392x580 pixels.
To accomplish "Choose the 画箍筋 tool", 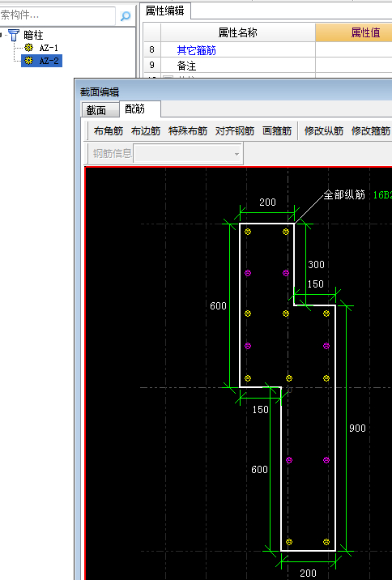I will tap(277, 131).
